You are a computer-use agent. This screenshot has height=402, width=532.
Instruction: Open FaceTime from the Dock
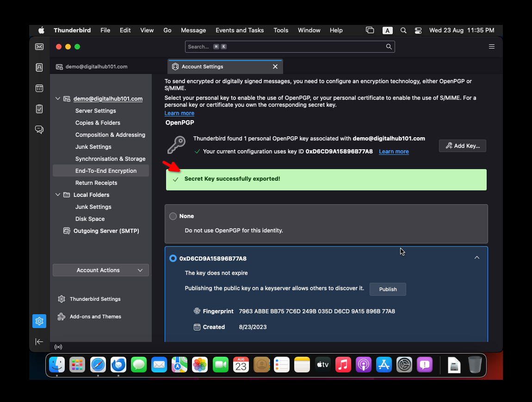coord(221,365)
